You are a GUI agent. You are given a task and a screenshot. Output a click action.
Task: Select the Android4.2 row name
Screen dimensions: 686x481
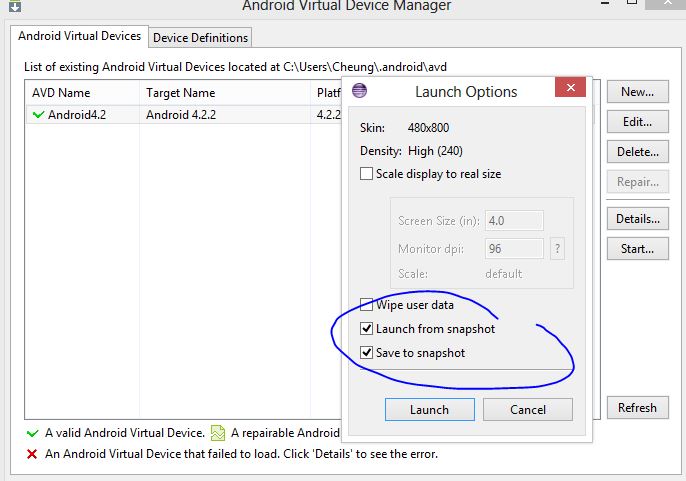tap(77, 115)
